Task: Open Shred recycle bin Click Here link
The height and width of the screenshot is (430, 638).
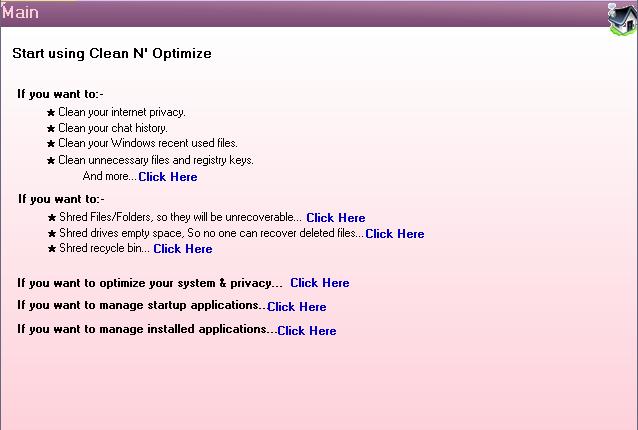Action: tap(183, 249)
